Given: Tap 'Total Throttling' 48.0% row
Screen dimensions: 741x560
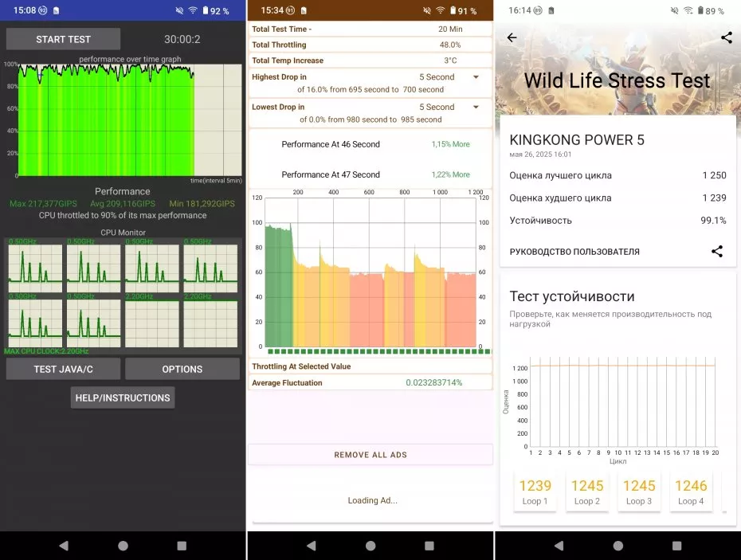Looking at the screenshot, I should click(370, 45).
